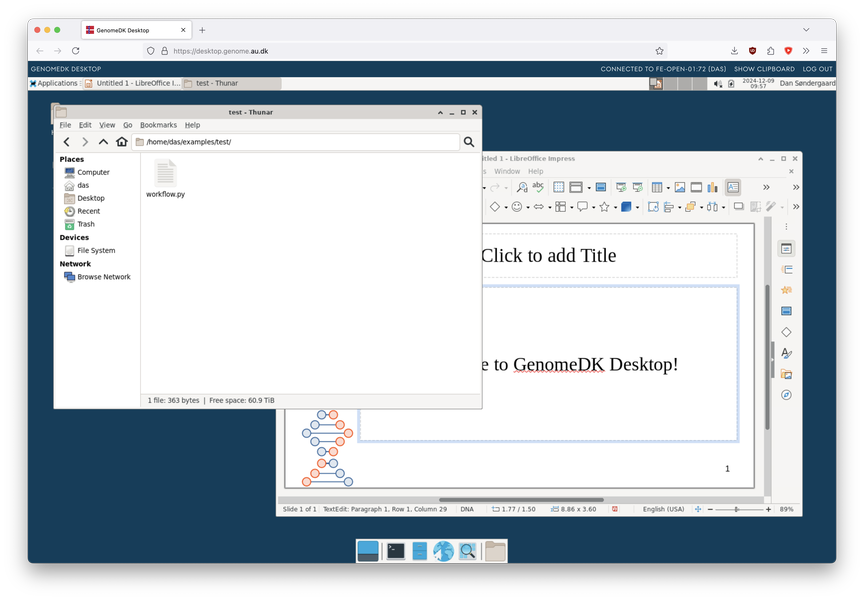The height and width of the screenshot is (600, 864).
Task: Toggle the Insert Text Box tool
Action: (733, 187)
